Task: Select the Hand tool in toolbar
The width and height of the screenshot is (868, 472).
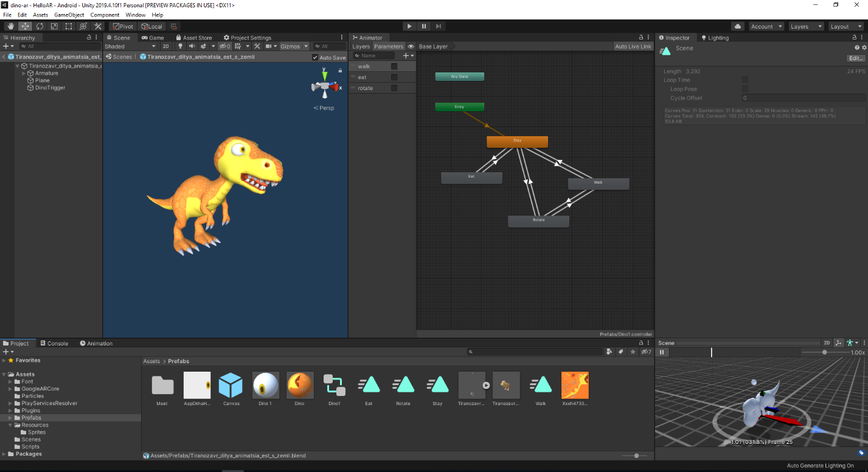Action: (x=10, y=26)
